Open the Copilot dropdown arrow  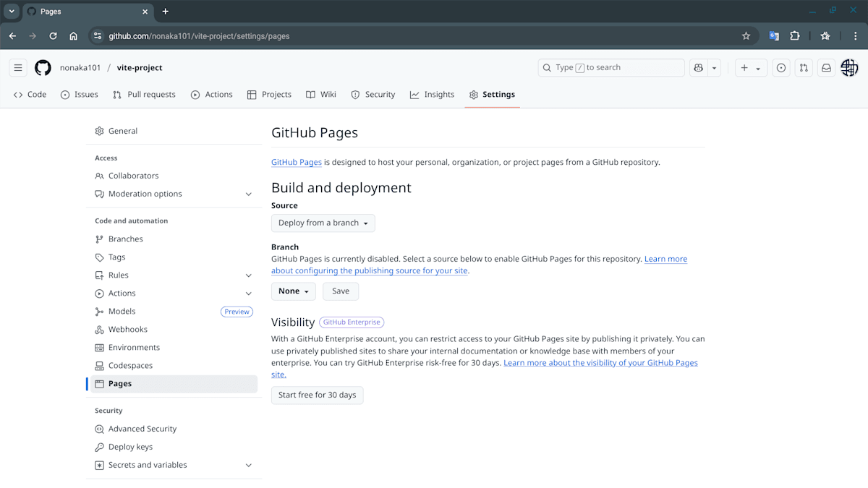tap(715, 68)
